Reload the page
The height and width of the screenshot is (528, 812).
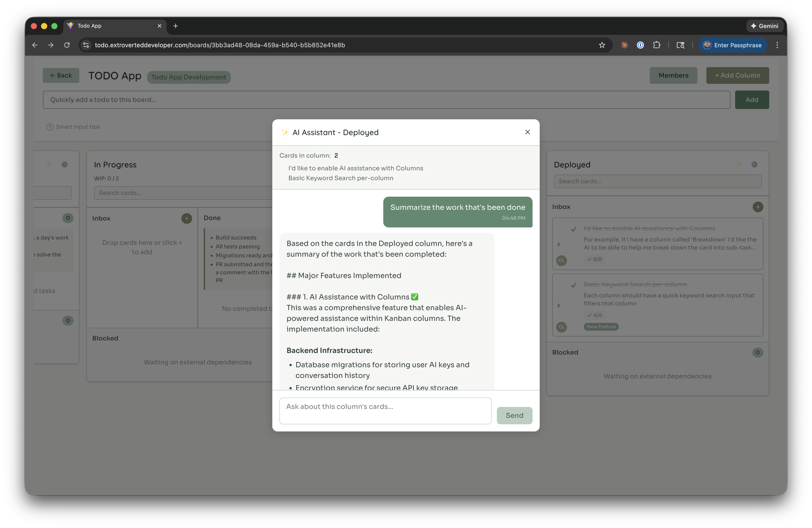pos(67,45)
